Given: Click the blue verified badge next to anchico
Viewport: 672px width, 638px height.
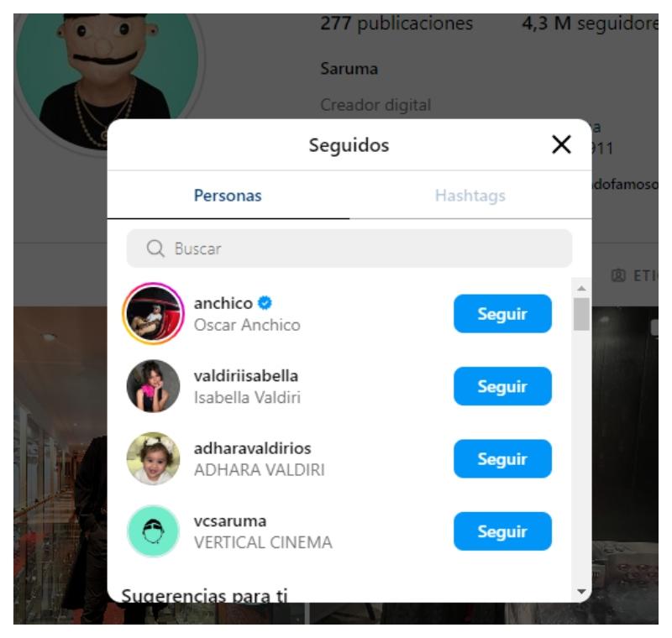Looking at the screenshot, I should 265,303.
